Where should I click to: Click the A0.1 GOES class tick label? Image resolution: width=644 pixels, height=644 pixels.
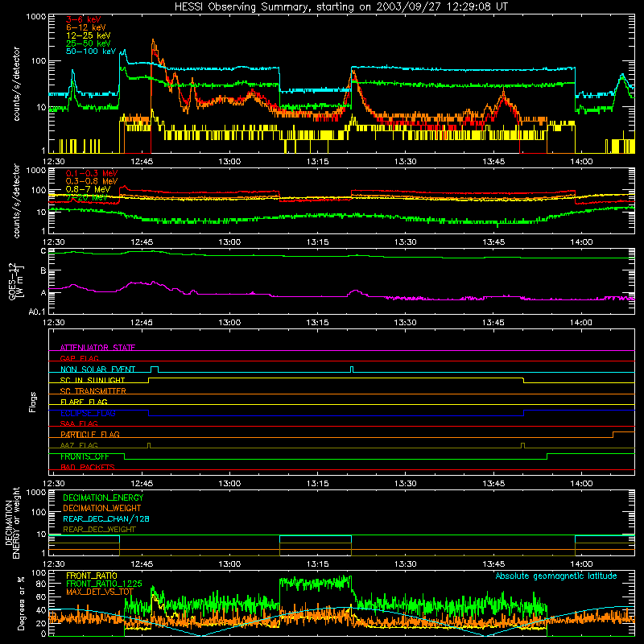point(37,312)
